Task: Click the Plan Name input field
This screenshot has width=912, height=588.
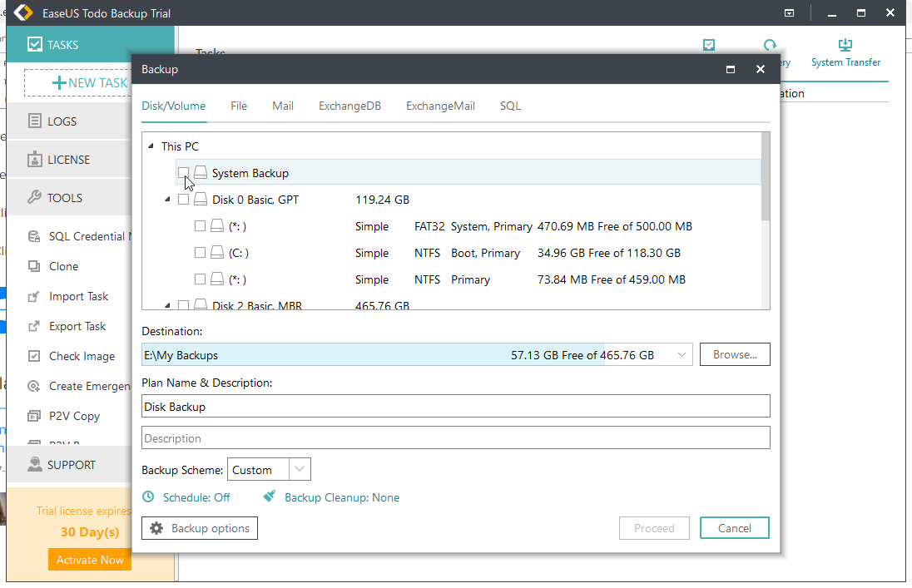Action: click(456, 406)
